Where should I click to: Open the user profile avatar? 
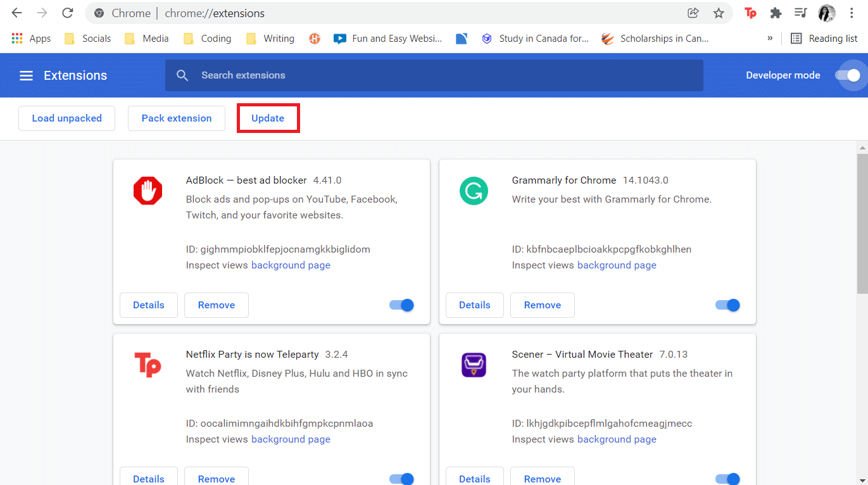point(826,13)
